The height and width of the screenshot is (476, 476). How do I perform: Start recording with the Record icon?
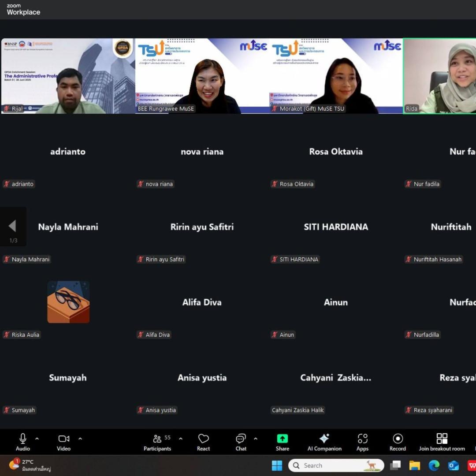pyautogui.click(x=398, y=442)
